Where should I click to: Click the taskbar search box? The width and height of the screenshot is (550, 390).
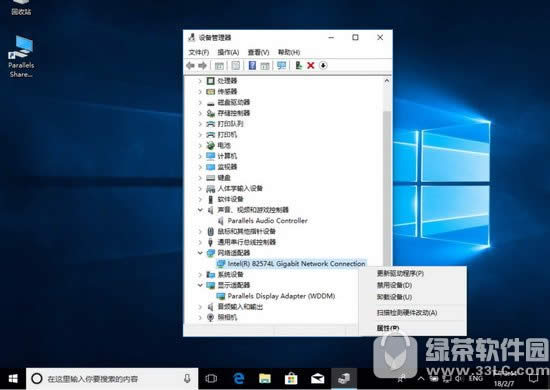[112, 379]
